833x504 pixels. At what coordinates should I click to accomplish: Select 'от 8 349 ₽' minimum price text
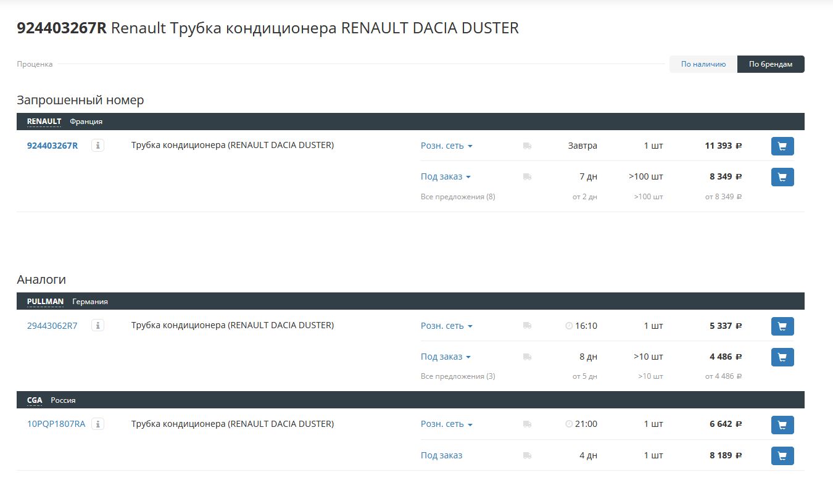723,197
